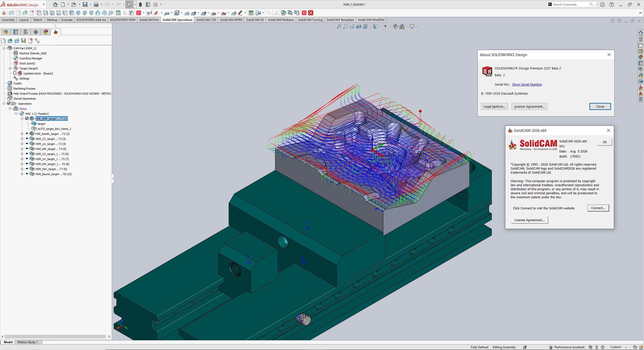Open the ConfigurationManager tab icon
This screenshot has width=644, height=350.
pyautogui.click(x=26, y=32)
